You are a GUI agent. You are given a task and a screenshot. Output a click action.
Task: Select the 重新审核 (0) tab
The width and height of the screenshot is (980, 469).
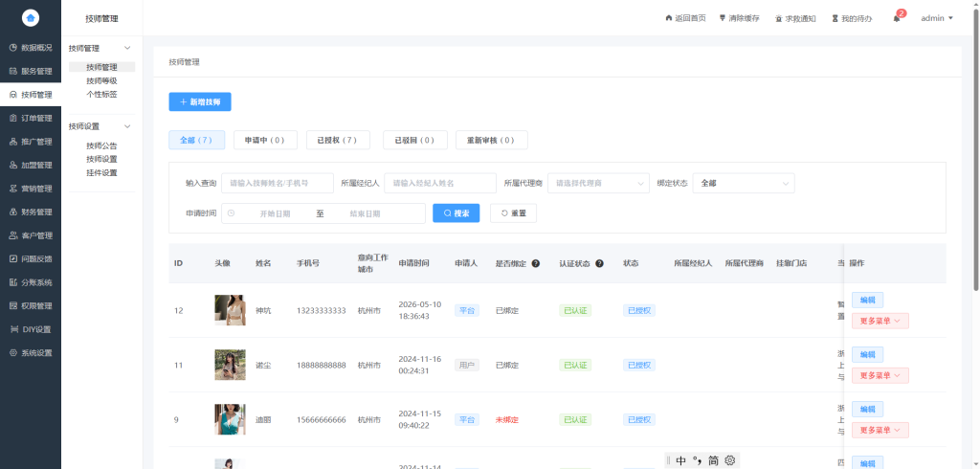492,140
